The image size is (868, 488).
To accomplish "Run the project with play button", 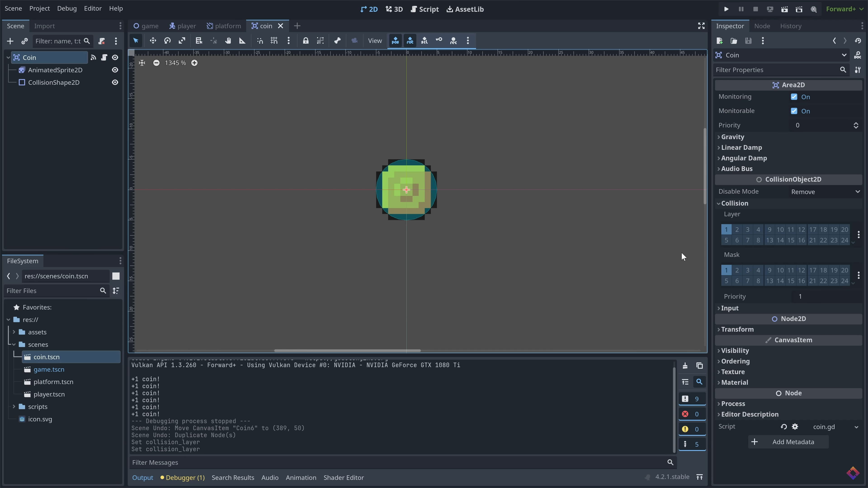I will click(x=726, y=9).
